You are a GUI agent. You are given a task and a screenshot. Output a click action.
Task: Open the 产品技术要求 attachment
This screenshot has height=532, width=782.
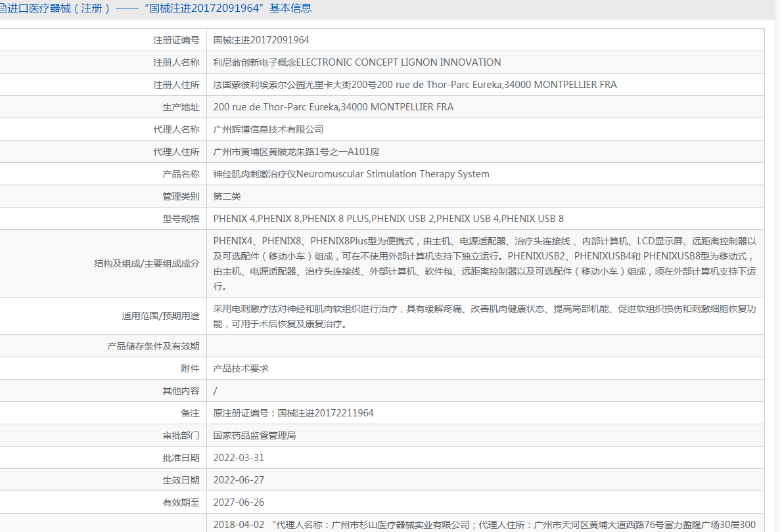point(241,368)
